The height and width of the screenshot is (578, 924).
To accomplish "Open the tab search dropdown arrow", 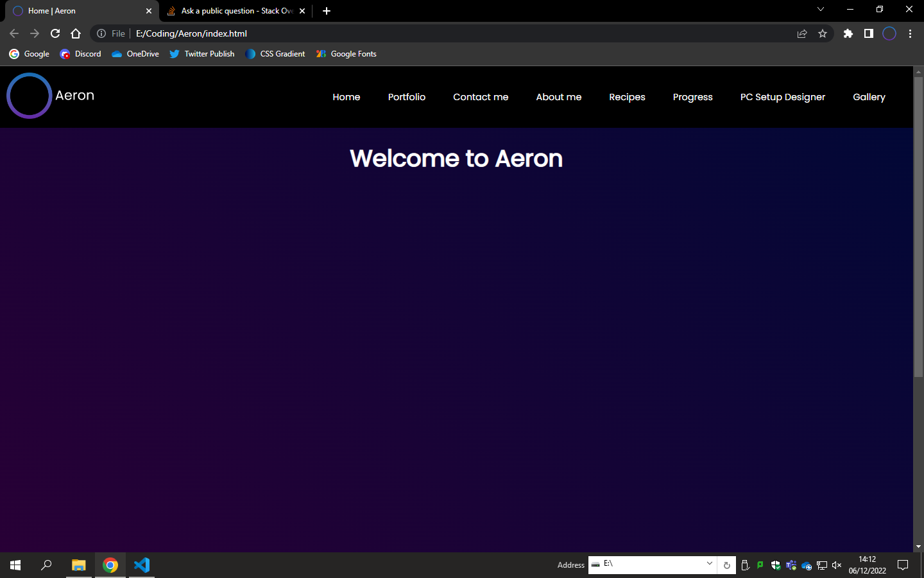I will coord(820,10).
